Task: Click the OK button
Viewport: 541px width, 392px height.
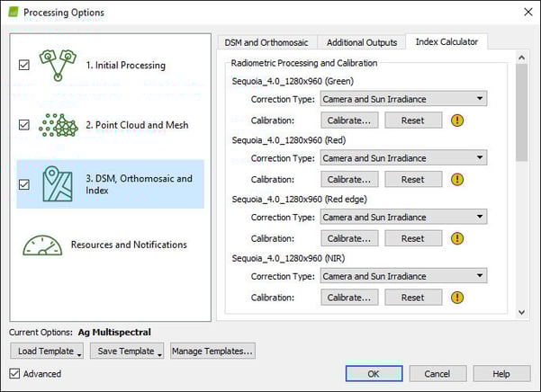Action: click(x=374, y=374)
